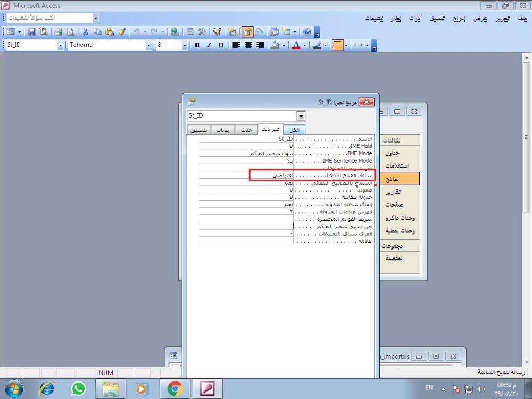Open WhatsApp from the taskbar
Image resolution: width=532 pixels, height=399 pixels.
point(78,389)
